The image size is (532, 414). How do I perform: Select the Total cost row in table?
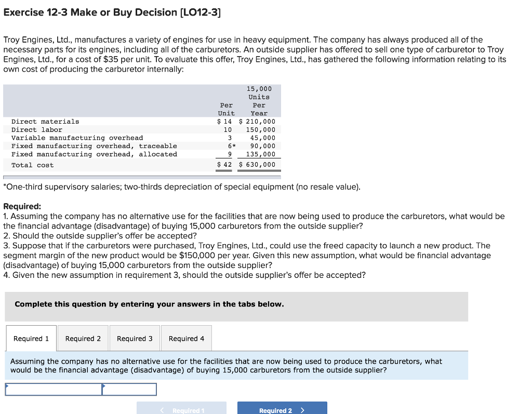(x=104, y=165)
